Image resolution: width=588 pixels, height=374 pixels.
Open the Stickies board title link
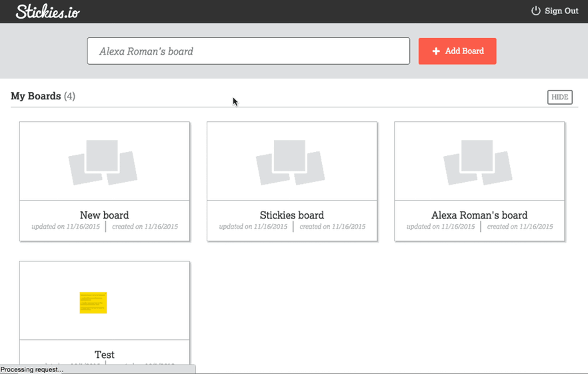click(291, 215)
